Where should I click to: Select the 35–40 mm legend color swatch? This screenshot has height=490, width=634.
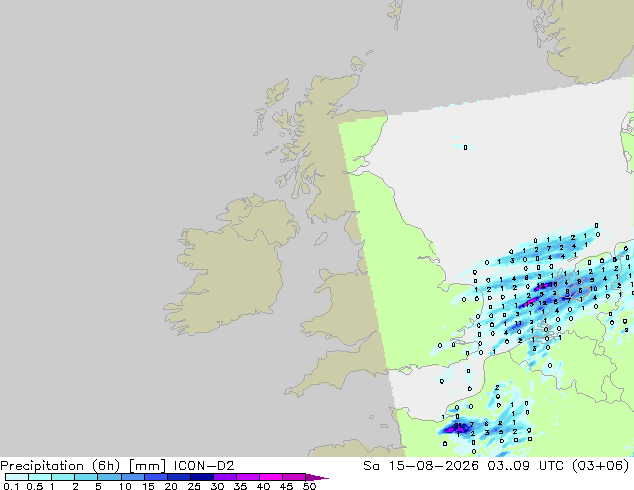click(x=248, y=477)
